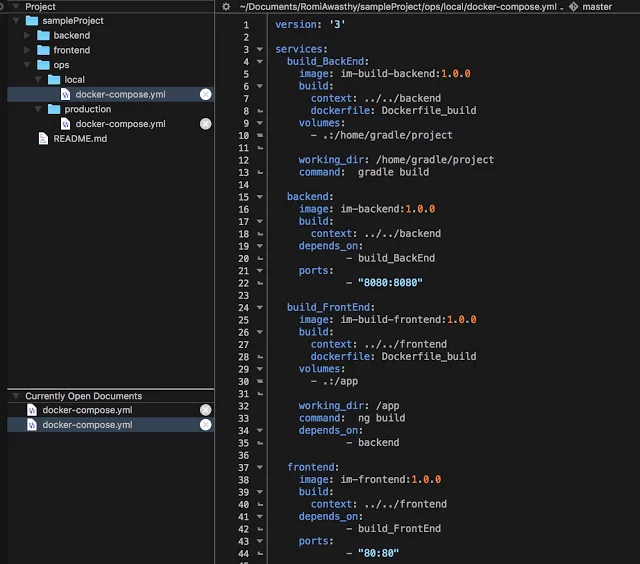Close docker-compose.yml under the production folder
The image size is (640, 564).
[205, 124]
